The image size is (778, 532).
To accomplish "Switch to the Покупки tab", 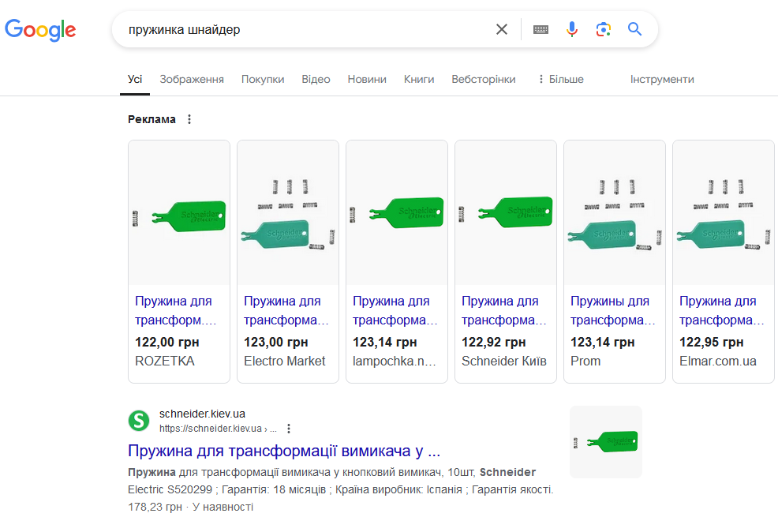I will [x=263, y=79].
